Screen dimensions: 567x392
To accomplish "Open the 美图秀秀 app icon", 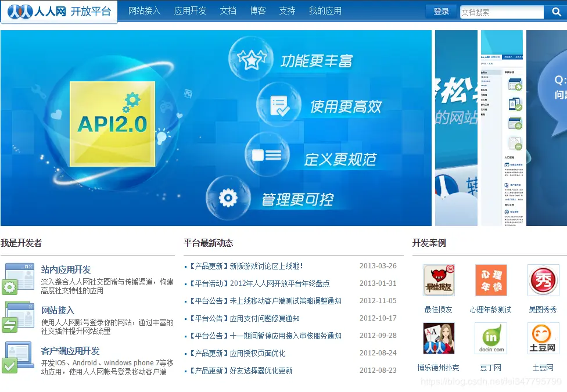I will [x=543, y=280].
